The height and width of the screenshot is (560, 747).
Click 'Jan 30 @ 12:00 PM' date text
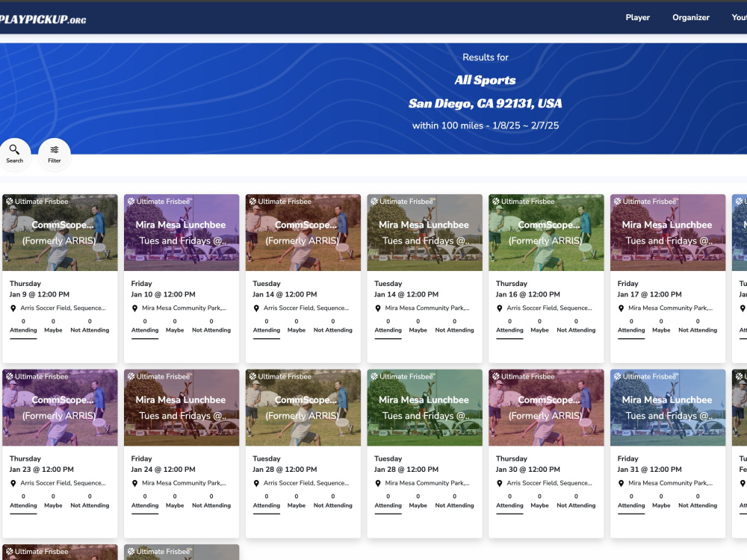click(528, 470)
